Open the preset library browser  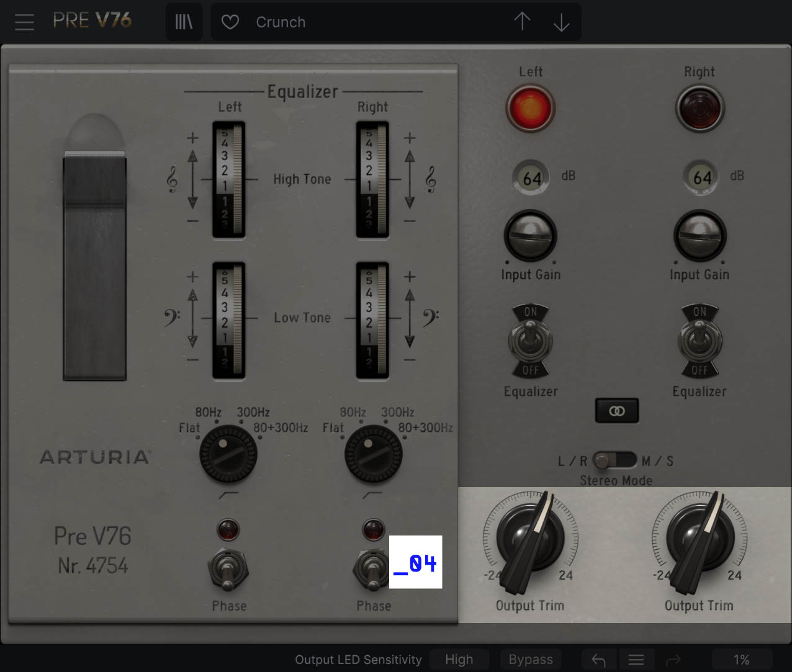pos(184,21)
